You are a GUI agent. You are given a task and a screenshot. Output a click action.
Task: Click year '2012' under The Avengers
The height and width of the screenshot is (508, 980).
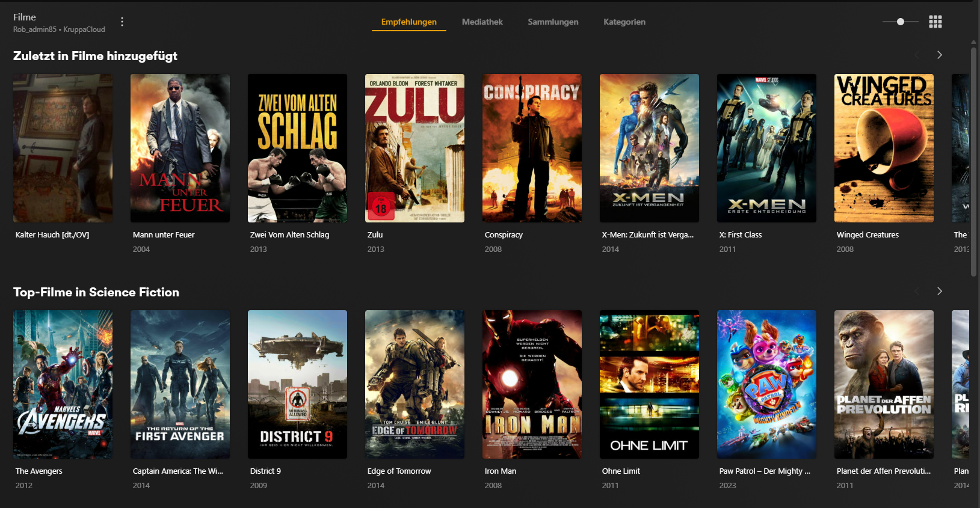click(24, 486)
